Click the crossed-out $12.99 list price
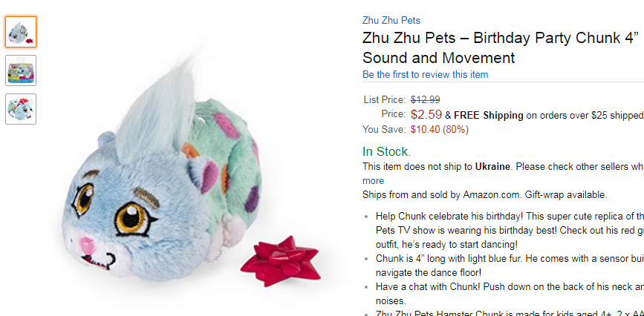 coord(426,99)
